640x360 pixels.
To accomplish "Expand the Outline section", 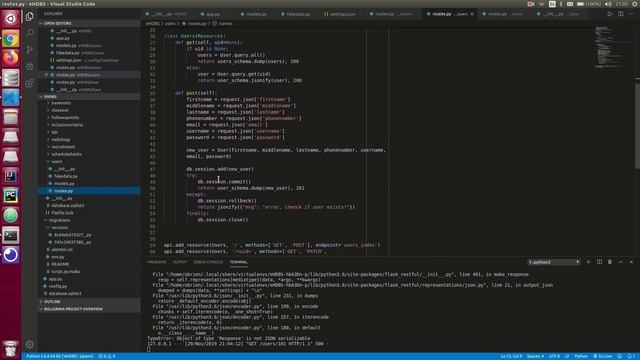I will pyautogui.click(x=52, y=302).
